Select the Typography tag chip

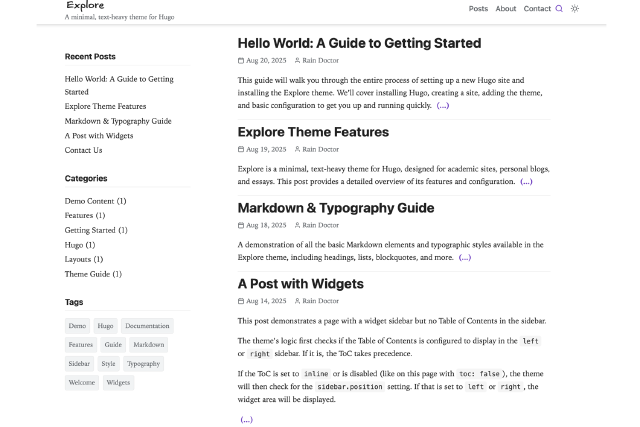143,364
